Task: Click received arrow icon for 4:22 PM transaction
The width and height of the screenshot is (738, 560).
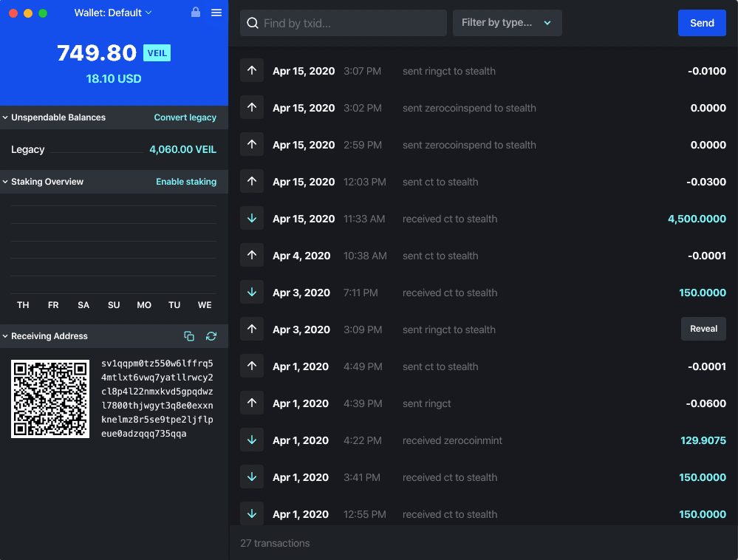Action: coord(252,440)
